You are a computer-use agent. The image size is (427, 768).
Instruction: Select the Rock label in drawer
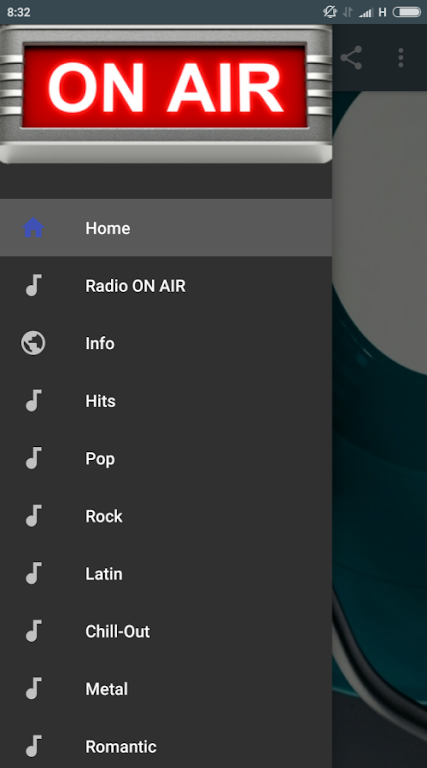pos(104,516)
